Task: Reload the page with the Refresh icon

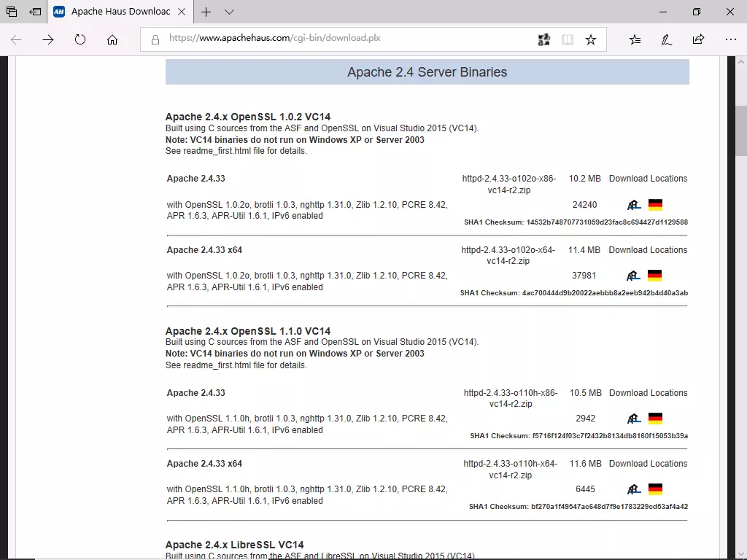Action: 80,39
